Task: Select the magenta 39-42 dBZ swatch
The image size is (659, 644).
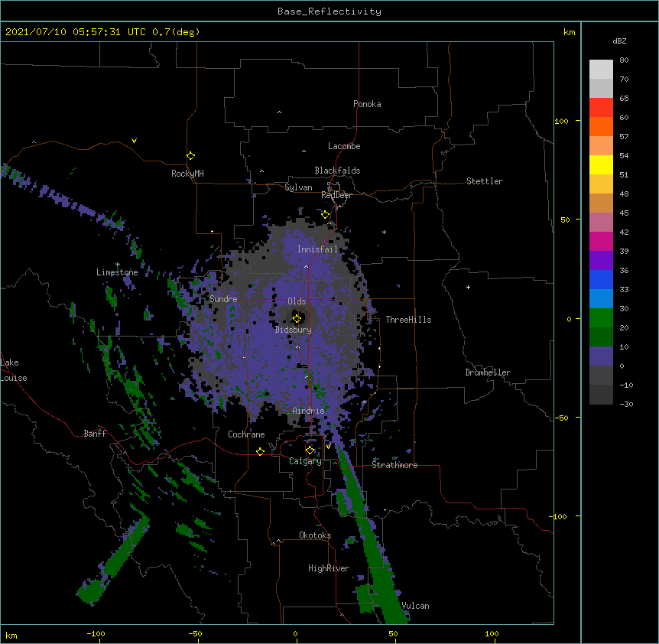Action: pos(601,241)
